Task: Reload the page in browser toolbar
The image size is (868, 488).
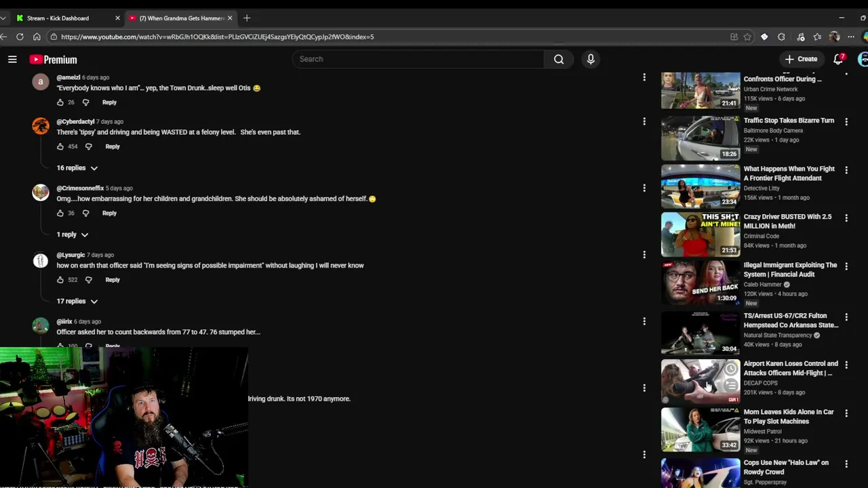Action: coord(20,37)
